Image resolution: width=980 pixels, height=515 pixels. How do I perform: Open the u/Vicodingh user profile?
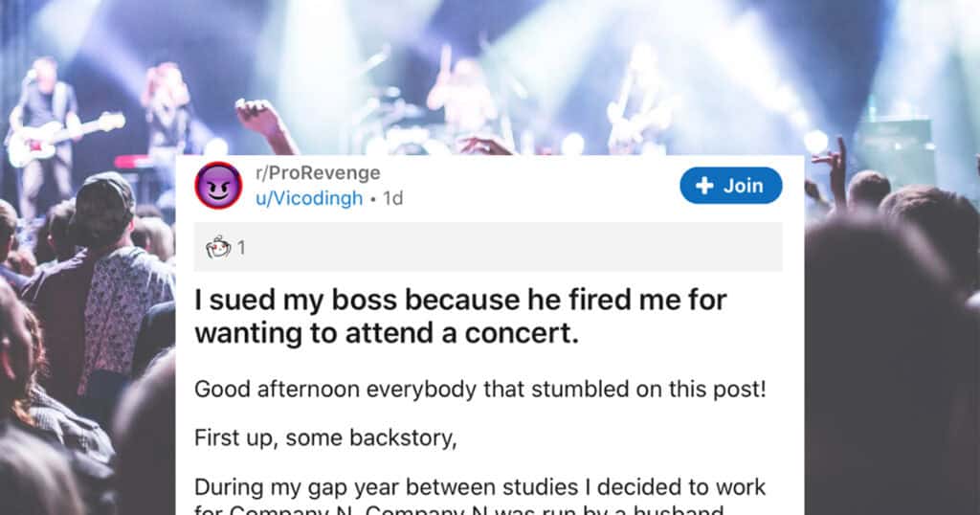tap(309, 198)
